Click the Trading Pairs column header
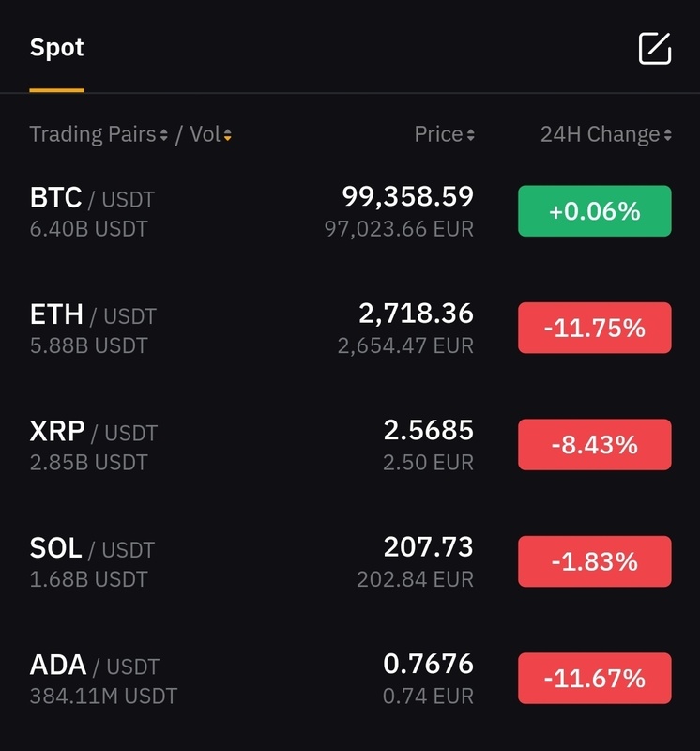This screenshot has height=751, width=700. 92,134
